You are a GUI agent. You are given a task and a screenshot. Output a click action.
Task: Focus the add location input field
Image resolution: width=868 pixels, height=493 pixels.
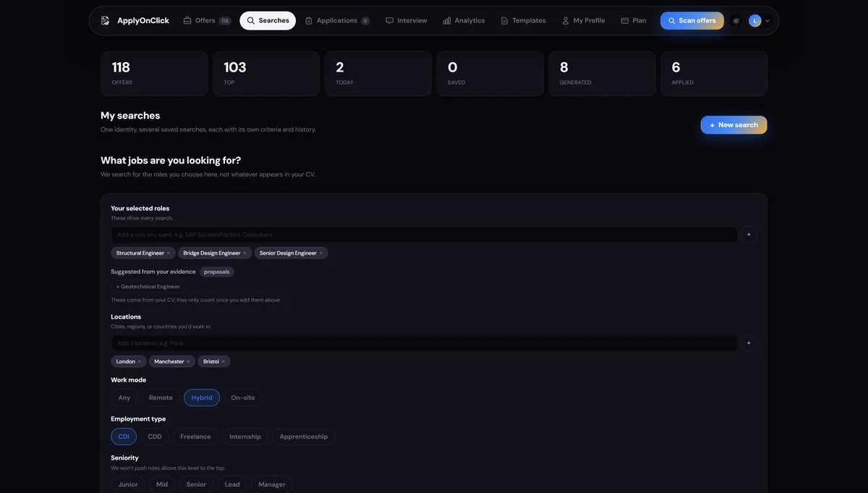[x=424, y=343]
